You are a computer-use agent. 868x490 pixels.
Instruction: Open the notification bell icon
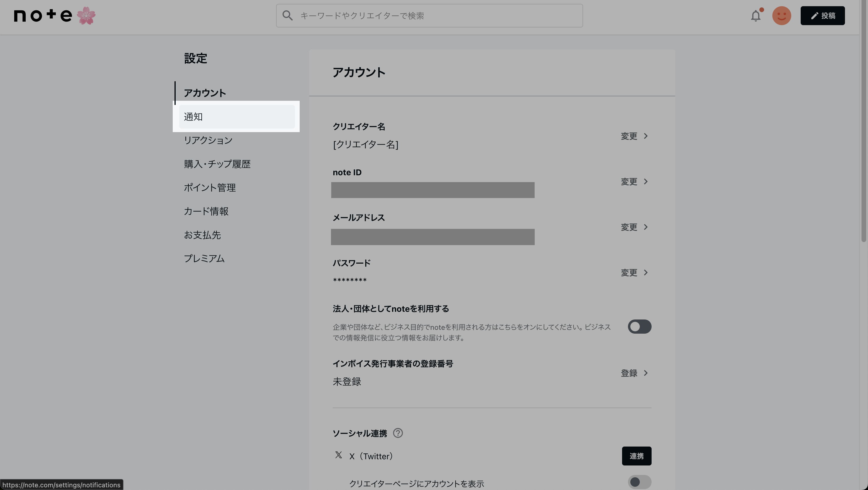(x=756, y=15)
